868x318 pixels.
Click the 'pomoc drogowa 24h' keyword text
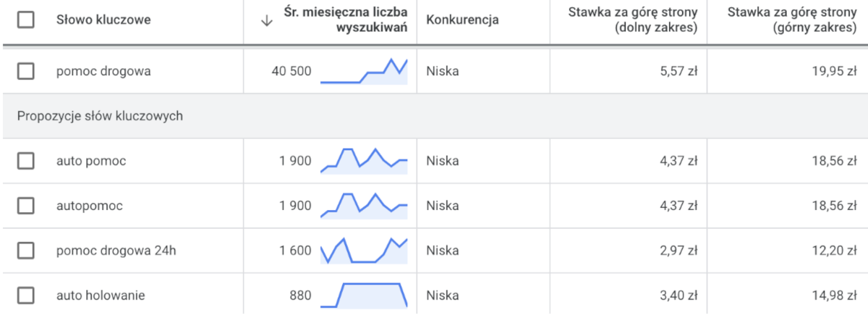coord(116,251)
